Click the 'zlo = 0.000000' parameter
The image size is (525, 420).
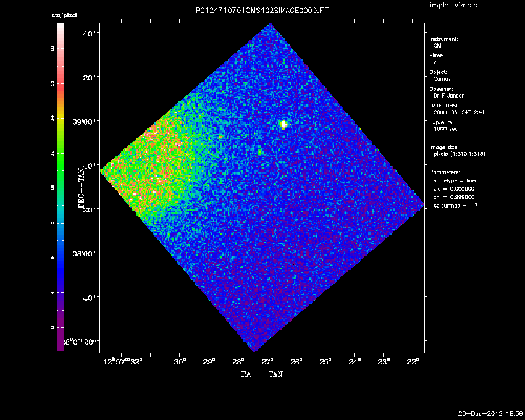coord(454,189)
